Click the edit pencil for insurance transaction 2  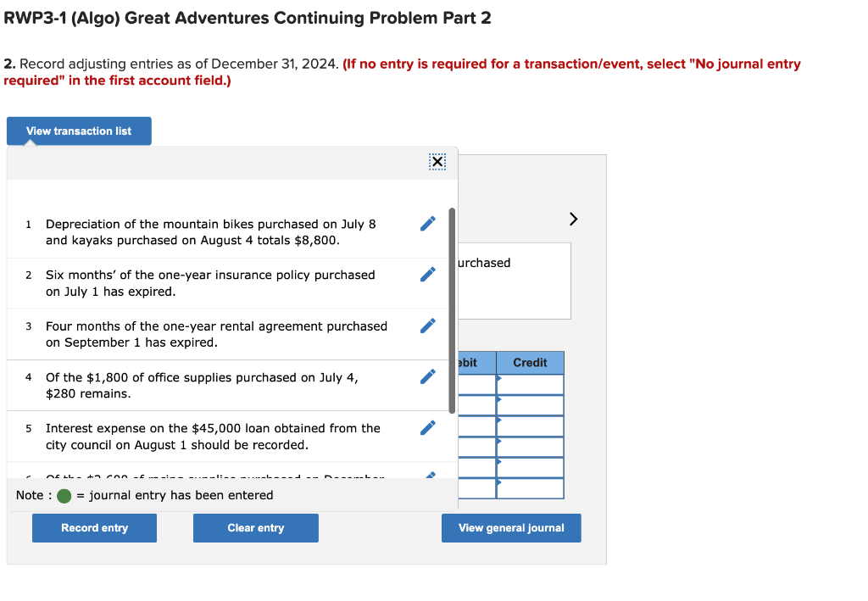point(428,274)
